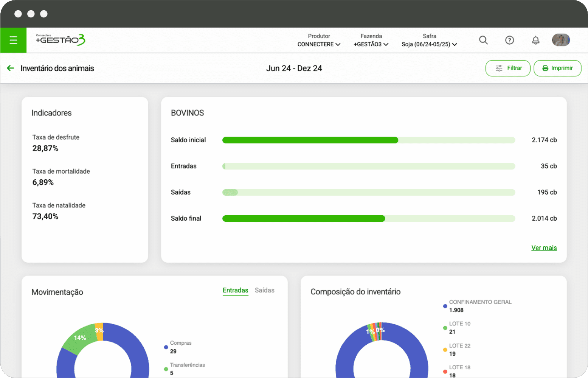The width and height of the screenshot is (588, 378).
Task: Select the Entradas tab in Movimentação
Action: 235,290
